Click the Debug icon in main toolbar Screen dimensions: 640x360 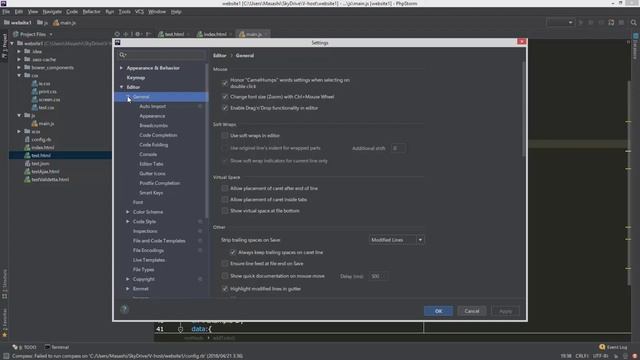[591, 22]
